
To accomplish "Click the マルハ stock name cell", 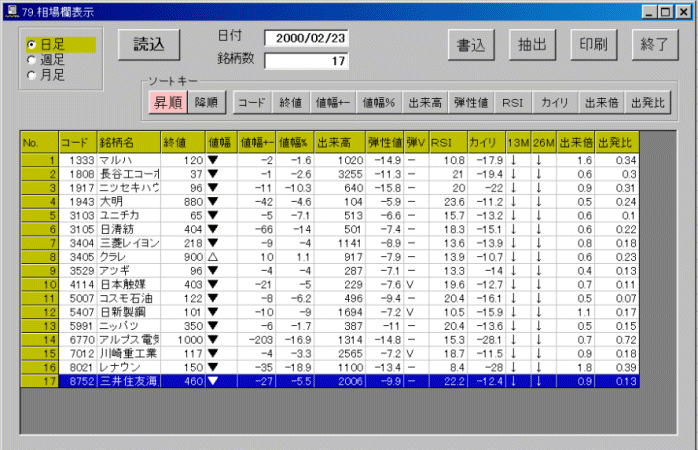I will point(129,160).
